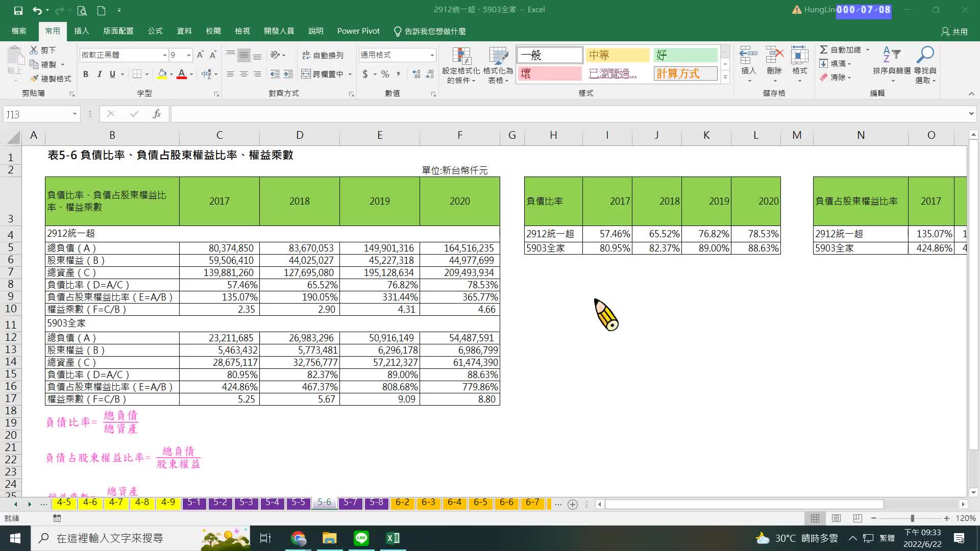Image resolution: width=980 pixels, height=551 pixels.
Task: Click the Insert Function fx icon
Action: tap(157, 114)
